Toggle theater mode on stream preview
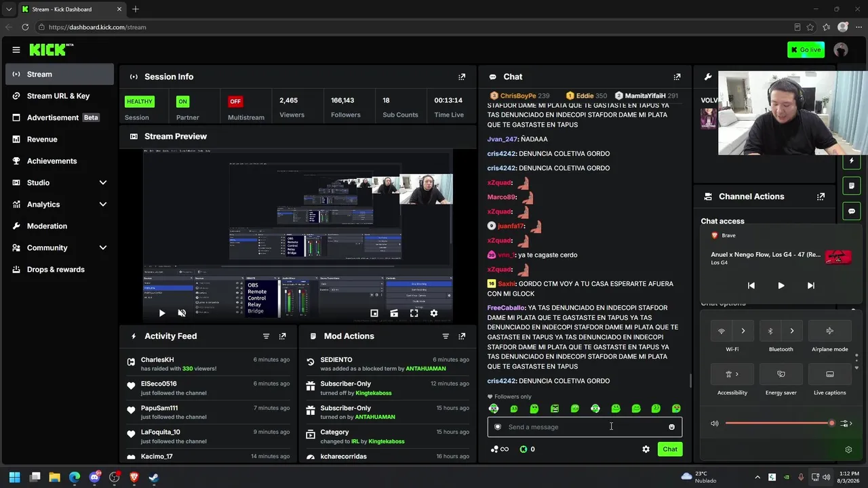 pos(394,313)
